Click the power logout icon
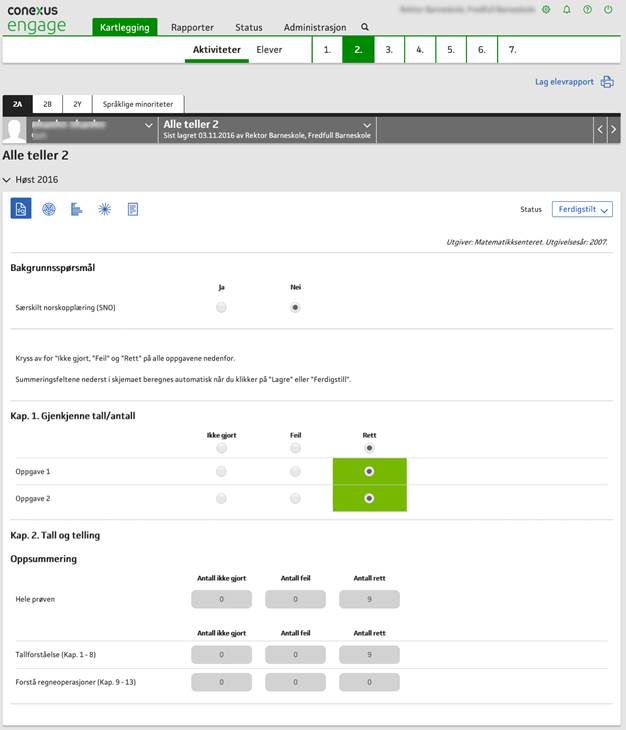 [x=608, y=9]
